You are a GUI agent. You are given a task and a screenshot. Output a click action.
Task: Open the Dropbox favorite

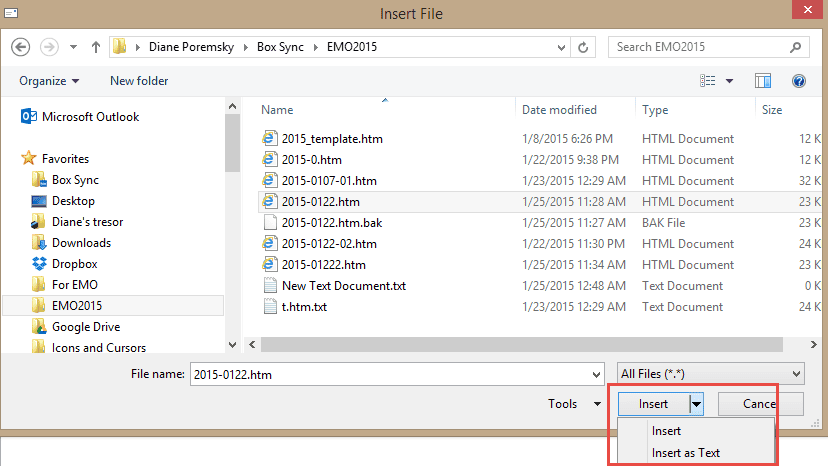(64, 264)
